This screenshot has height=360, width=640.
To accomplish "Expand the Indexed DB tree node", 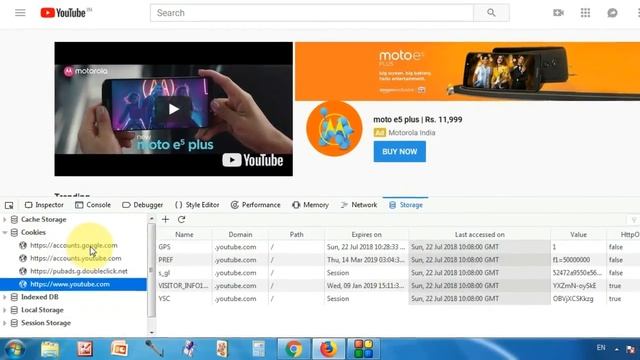I will tap(5, 297).
